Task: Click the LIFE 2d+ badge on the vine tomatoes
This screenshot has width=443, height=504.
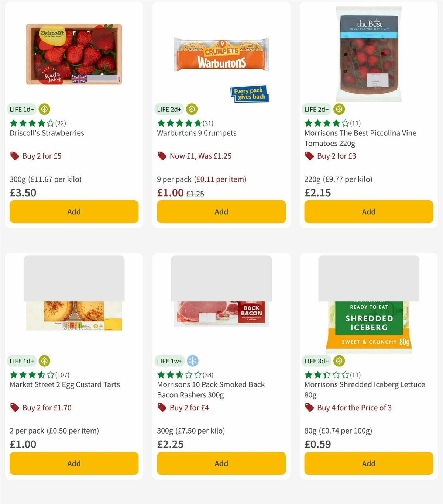Action: [x=316, y=109]
